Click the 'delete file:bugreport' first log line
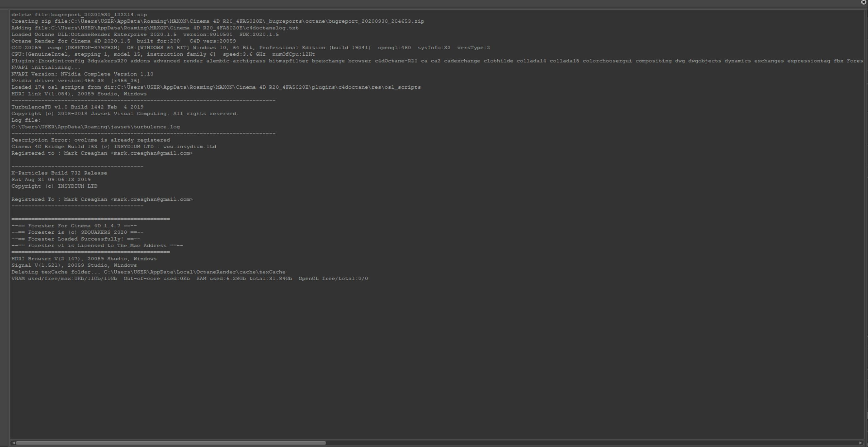 79,15
